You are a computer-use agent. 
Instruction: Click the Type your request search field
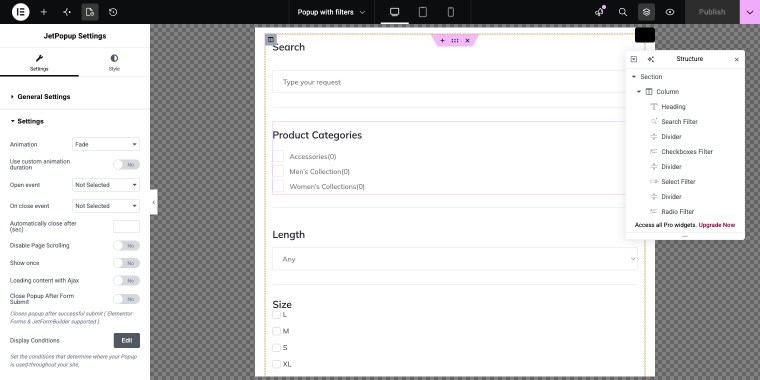(x=455, y=82)
